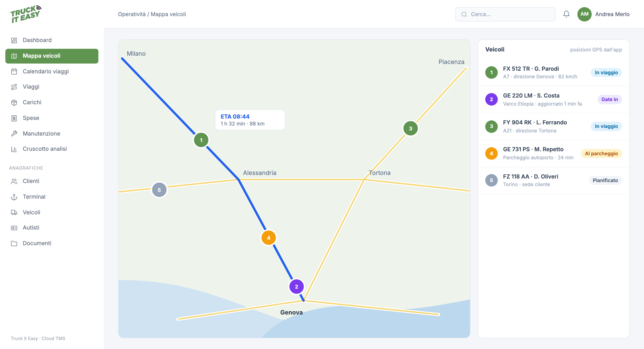
Task: Click the ID card icon next to Autisti
Action: click(14, 228)
